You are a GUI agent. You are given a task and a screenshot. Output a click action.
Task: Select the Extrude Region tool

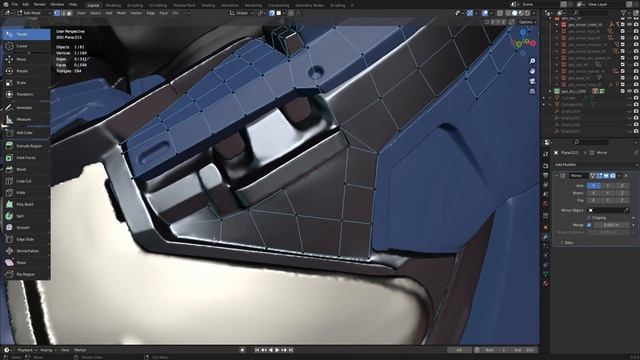26,146
